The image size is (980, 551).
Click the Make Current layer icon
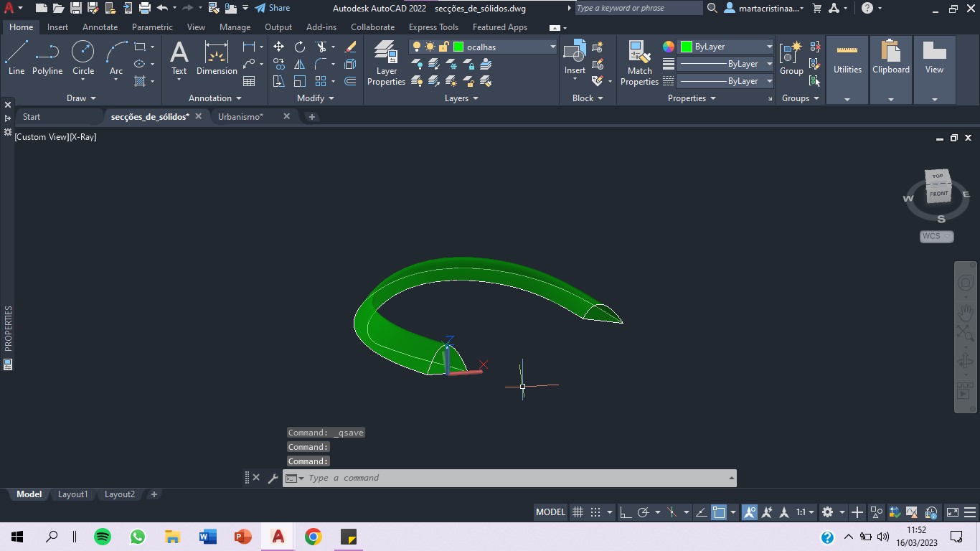486,64
